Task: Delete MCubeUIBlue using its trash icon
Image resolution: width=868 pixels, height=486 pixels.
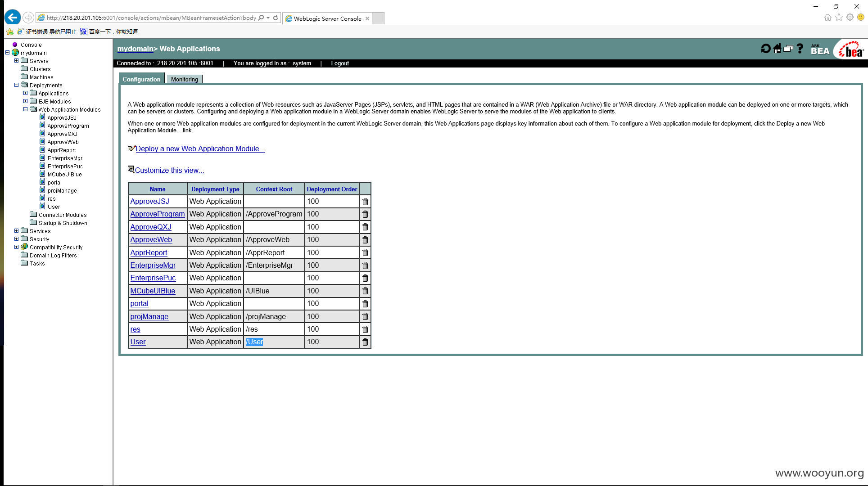Action: tap(365, 291)
